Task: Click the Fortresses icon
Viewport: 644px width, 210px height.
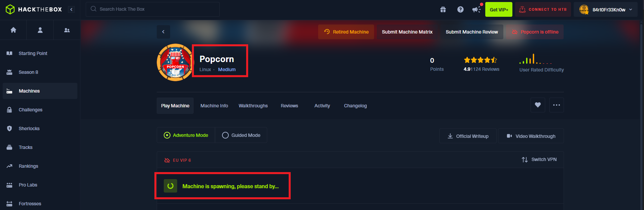Action: (9, 204)
